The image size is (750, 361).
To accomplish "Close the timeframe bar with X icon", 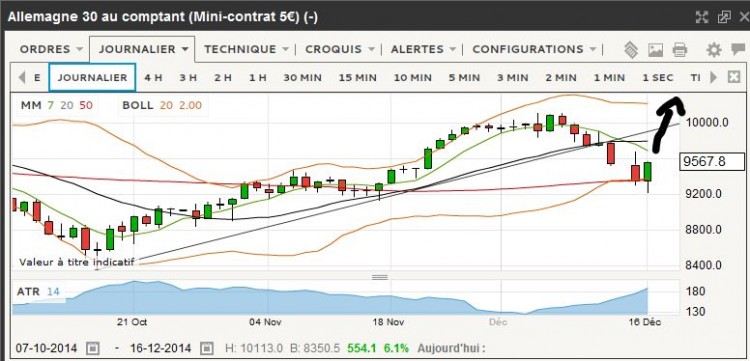I will coord(734,77).
